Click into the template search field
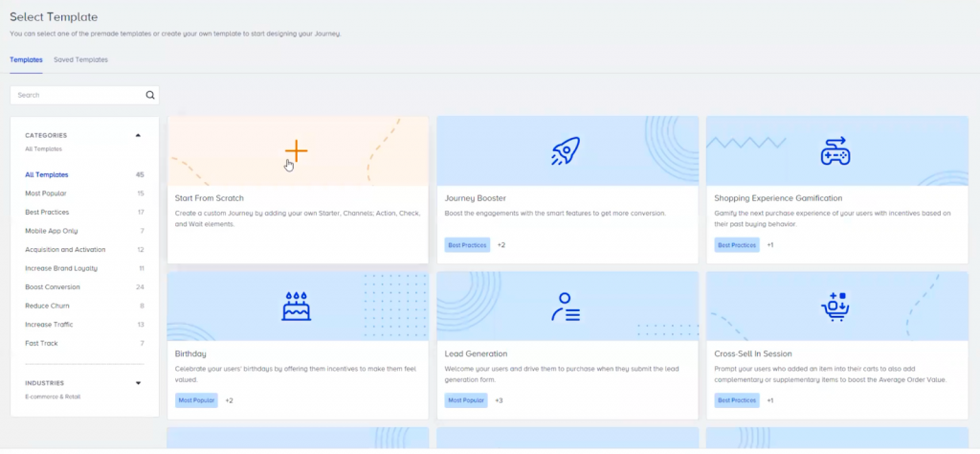 tap(77, 96)
